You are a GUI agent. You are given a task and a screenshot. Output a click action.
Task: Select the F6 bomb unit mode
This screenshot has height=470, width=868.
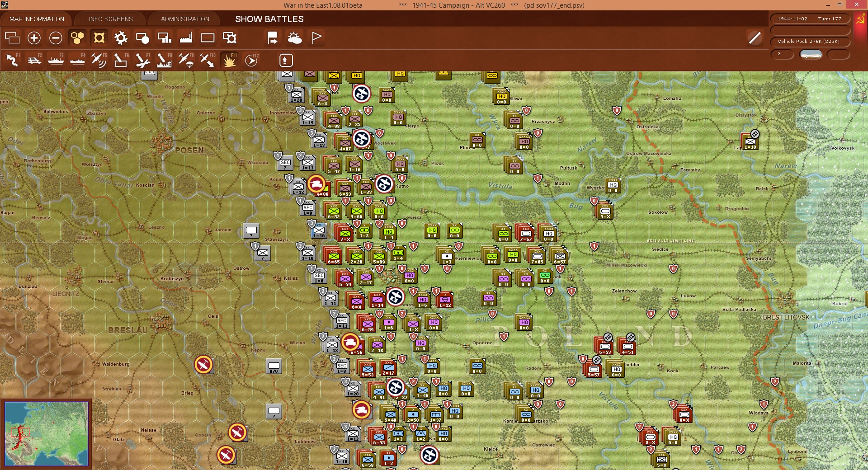click(121, 60)
